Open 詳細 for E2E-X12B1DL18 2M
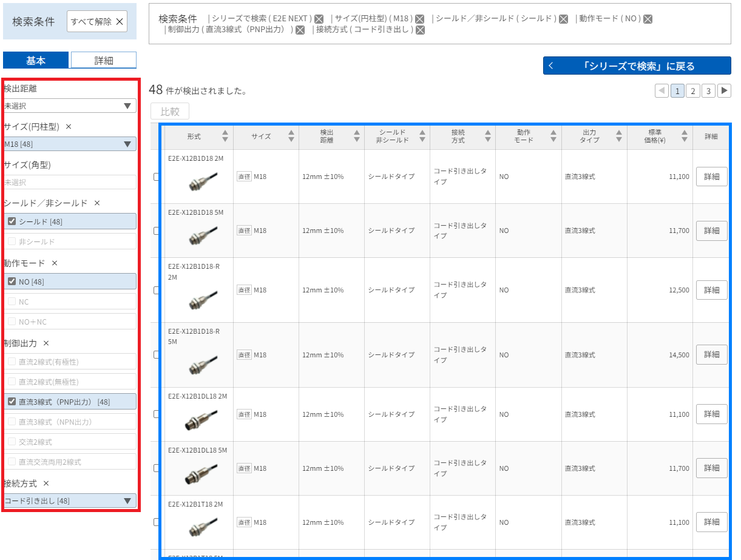This screenshot has height=560, width=741. coord(711,414)
